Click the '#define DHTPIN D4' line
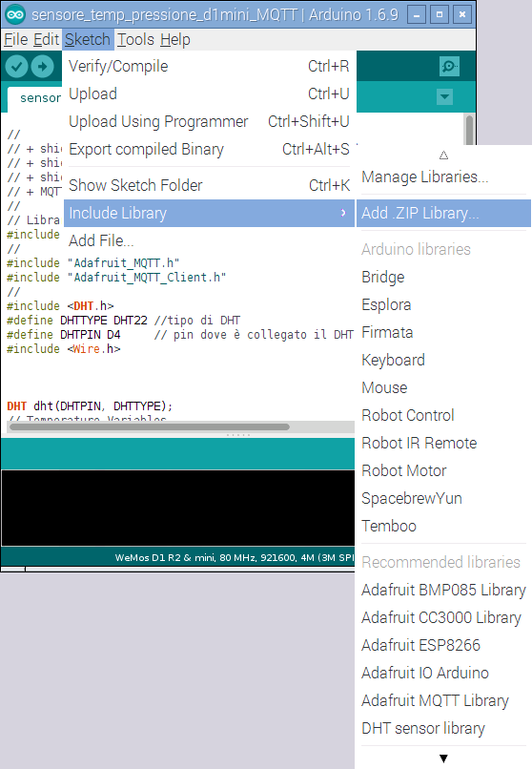 pyautogui.click(x=180, y=335)
